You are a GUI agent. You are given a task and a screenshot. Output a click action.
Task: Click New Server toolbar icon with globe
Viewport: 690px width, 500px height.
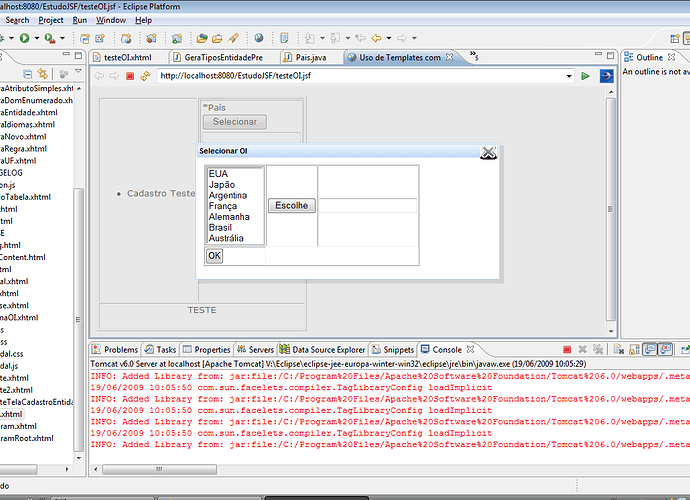[x=126, y=39]
